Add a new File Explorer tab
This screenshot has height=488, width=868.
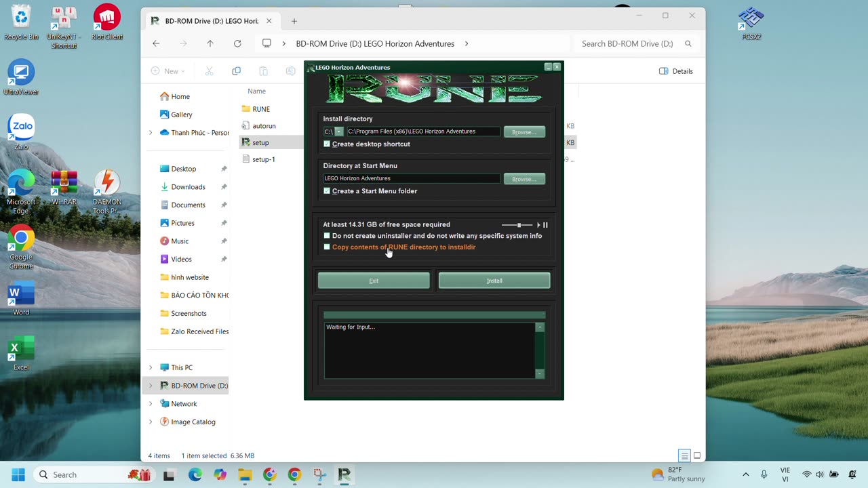294,21
